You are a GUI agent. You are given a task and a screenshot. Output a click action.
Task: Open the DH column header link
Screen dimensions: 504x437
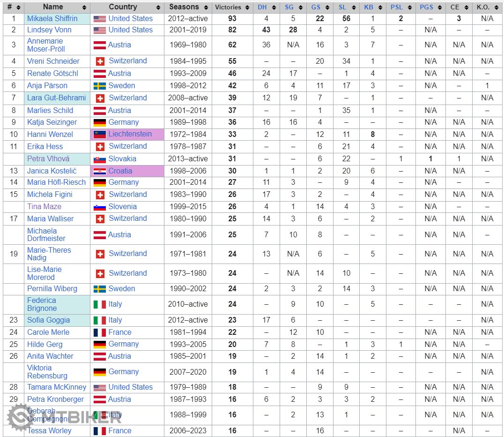point(262,8)
